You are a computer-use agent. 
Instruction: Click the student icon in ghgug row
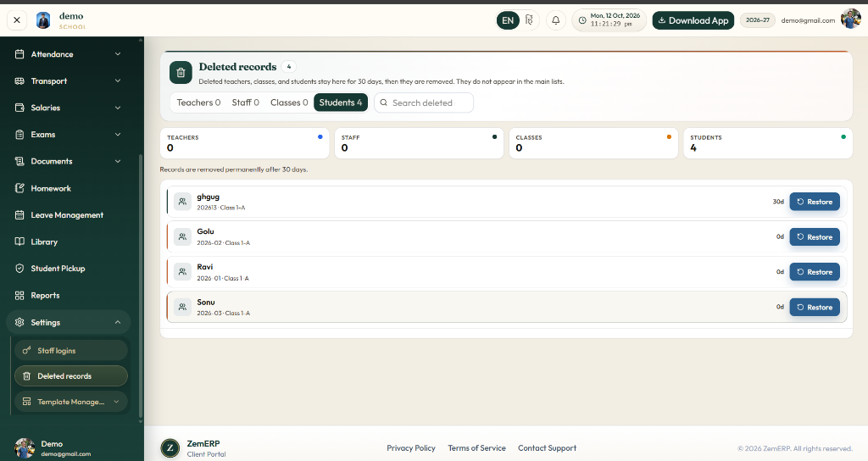[182, 202]
